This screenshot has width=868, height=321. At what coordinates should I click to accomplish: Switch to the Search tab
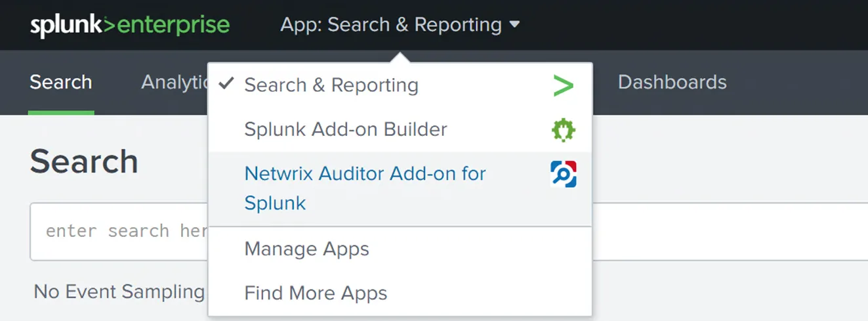pos(61,83)
